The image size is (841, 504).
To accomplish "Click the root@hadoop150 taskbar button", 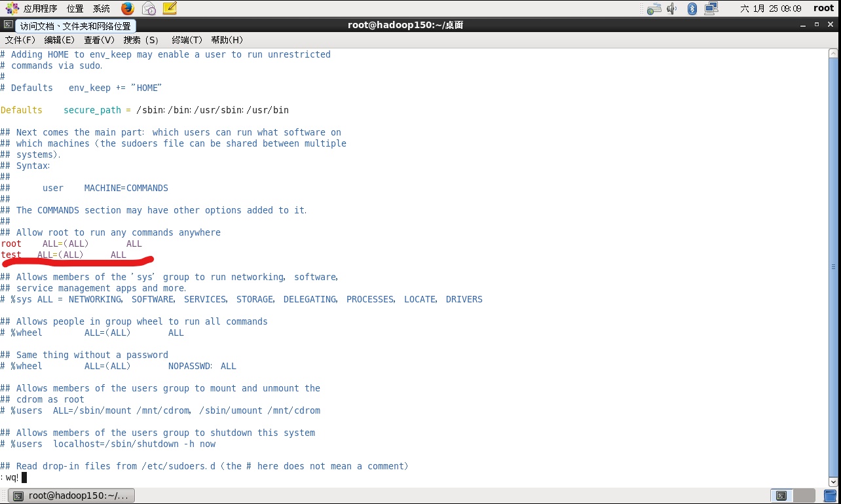I will (x=71, y=495).
